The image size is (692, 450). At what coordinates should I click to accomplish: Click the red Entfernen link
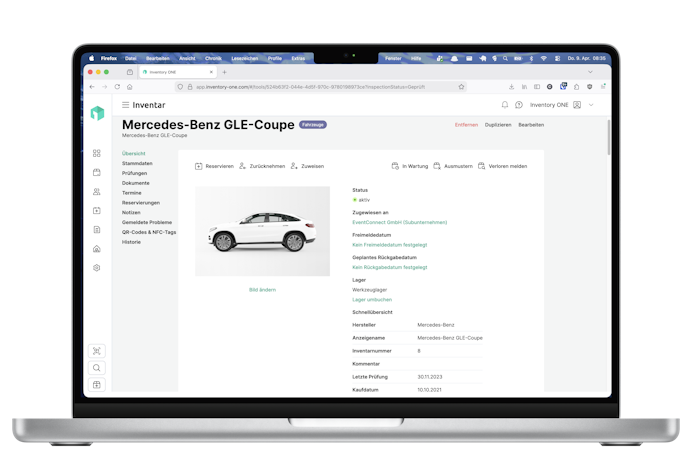[466, 125]
